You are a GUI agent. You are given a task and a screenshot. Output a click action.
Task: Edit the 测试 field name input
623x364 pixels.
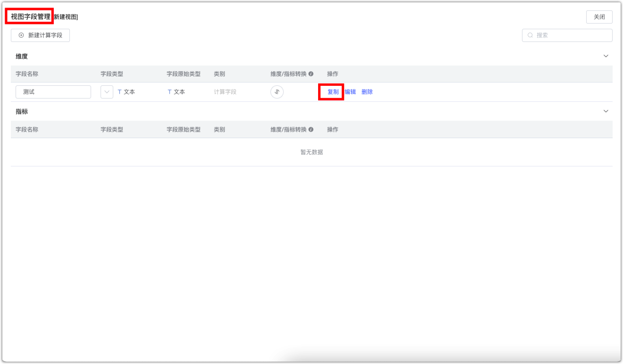(53, 92)
